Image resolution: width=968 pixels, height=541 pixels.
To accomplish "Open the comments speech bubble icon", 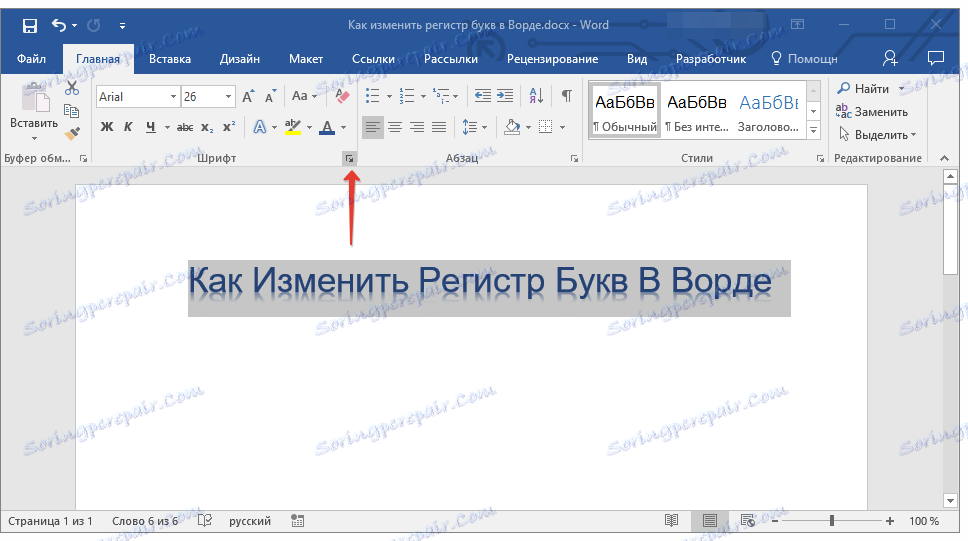I will (x=936, y=59).
